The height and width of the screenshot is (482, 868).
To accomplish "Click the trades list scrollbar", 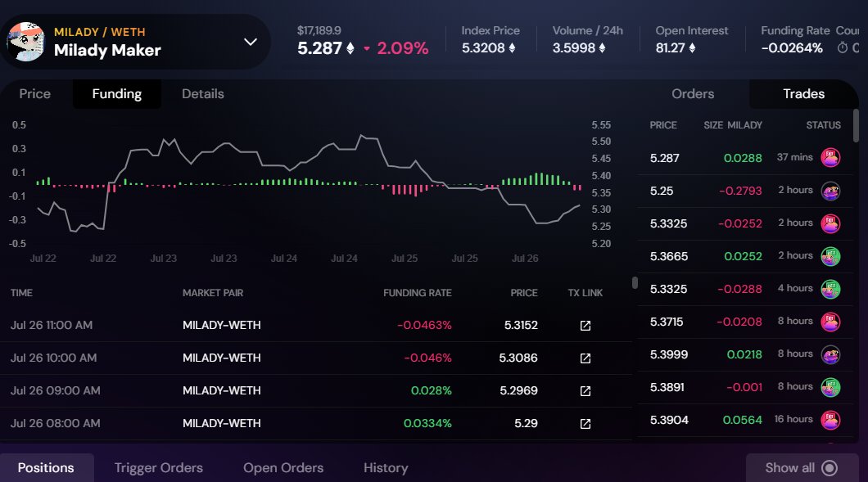I will (x=856, y=126).
